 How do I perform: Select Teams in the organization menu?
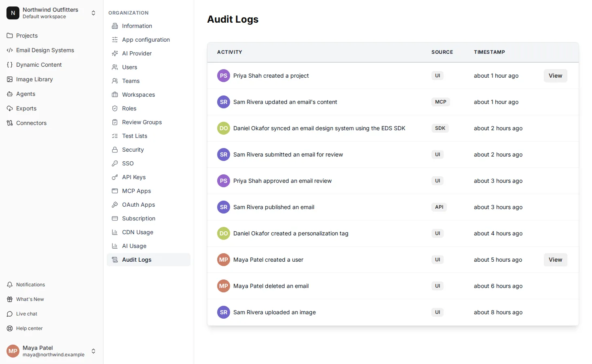(148, 81)
